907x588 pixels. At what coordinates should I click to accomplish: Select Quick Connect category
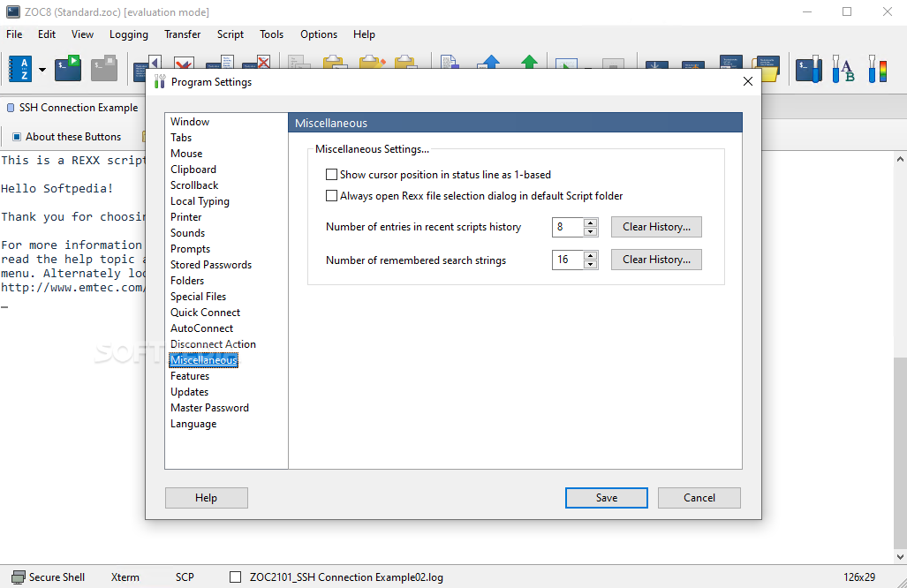(206, 313)
